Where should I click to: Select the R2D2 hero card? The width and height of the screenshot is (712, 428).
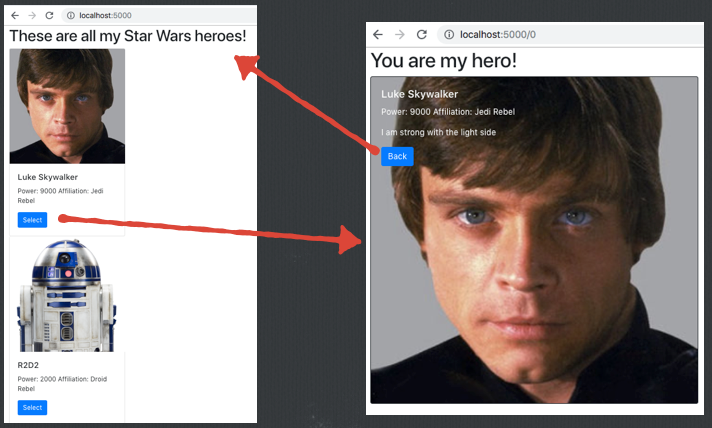pyautogui.click(x=32, y=408)
